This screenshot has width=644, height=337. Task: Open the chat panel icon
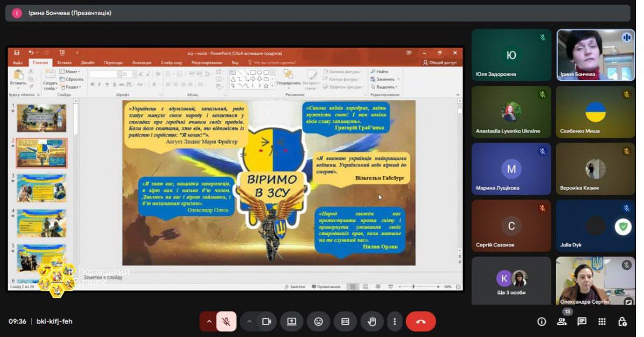point(582,321)
